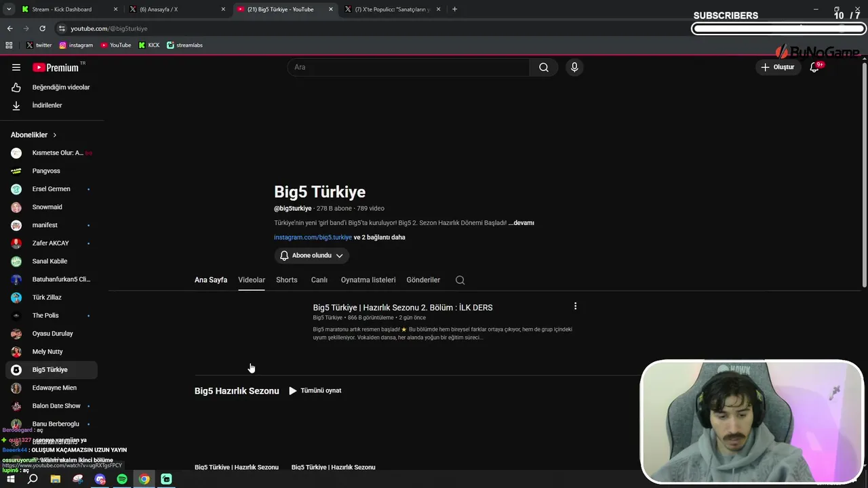Open instagram.com/big5.turkiye link

click(313, 237)
